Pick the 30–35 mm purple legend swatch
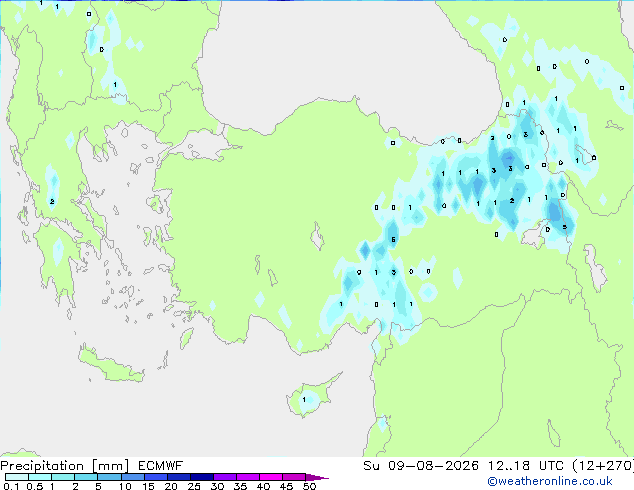The height and width of the screenshot is (490, 634). [225, 477]
